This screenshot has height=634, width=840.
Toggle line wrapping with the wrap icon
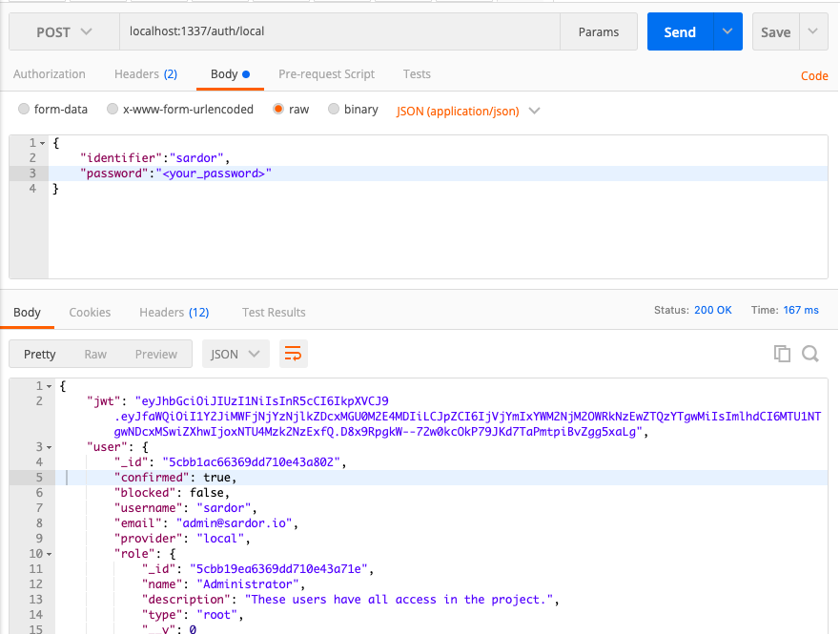point(293,353)
